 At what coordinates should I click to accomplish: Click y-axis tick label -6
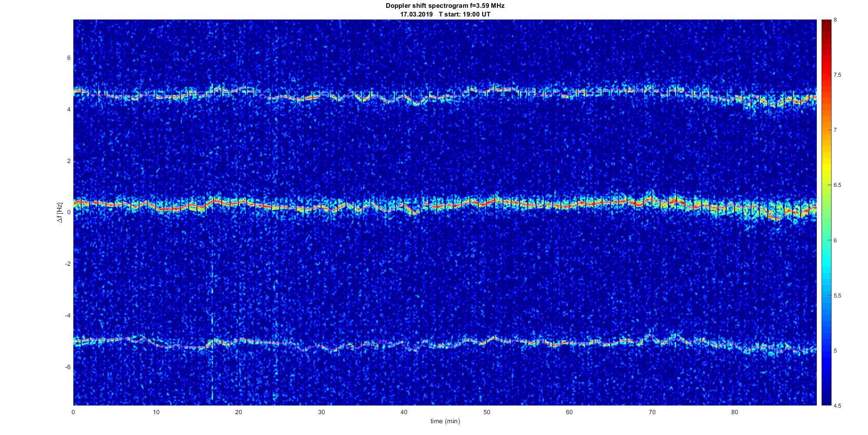pos(68,367)
